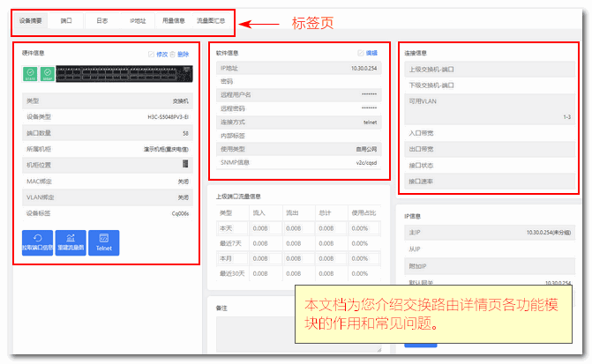Click the switch front-panel image
Image resolution: width=592 pixels, height=364 pixels.
pyautogui.click(x=124, y=74)
